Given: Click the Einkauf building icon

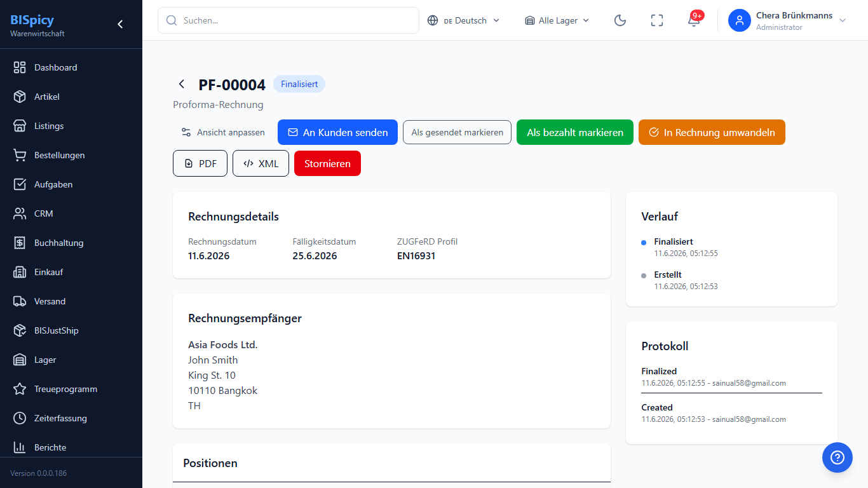Looking at the screenshot, I should 20,272.
